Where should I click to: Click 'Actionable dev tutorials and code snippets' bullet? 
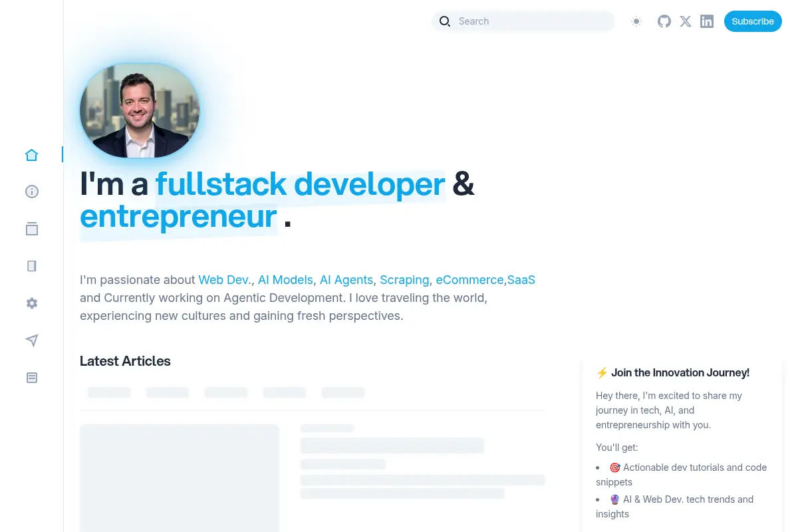pos(682,475)
